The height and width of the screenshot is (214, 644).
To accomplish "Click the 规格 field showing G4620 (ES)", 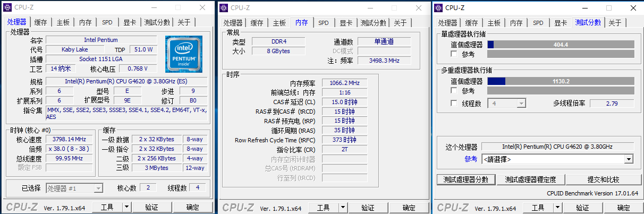I will 126,81.
